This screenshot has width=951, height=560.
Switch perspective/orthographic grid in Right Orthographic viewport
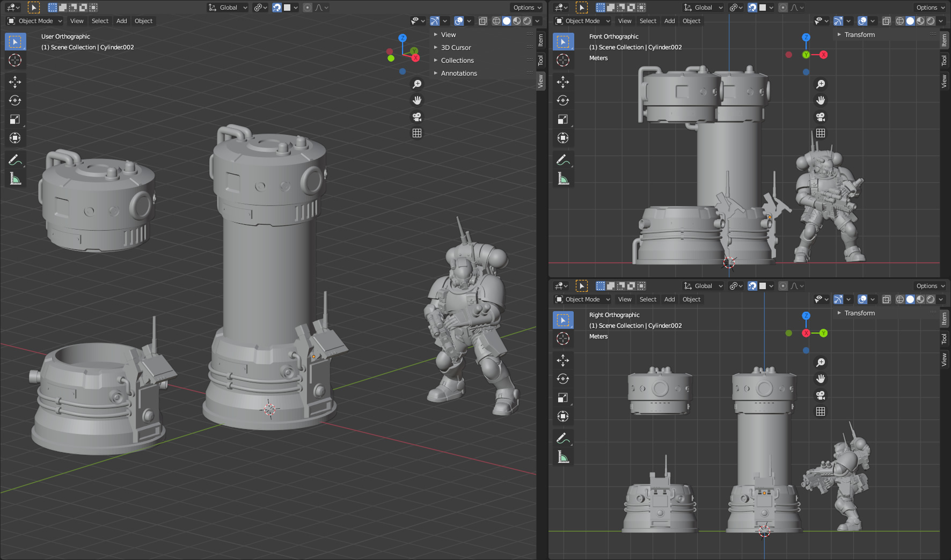(x=821, y=411)
